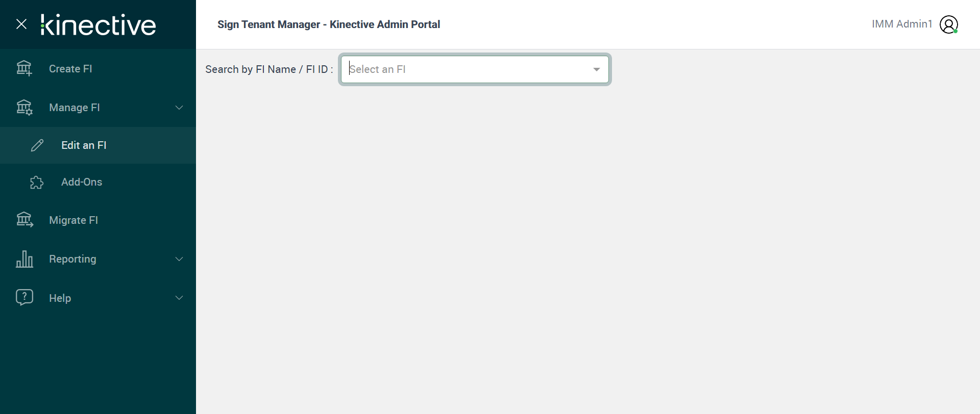Click the Help question bubble icon
The image size is (980, 414).
[24, 297]
